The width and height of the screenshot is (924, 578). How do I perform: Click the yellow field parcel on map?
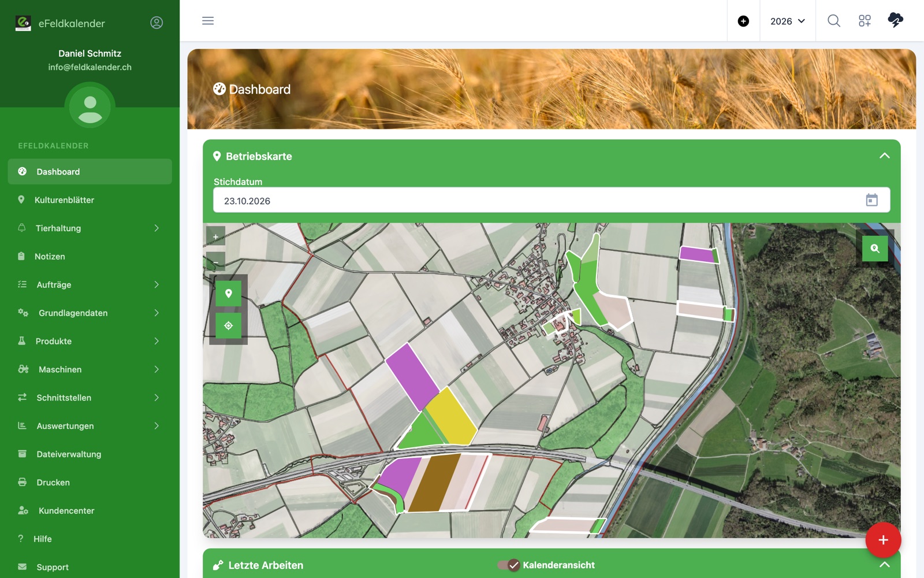(452, 417)
